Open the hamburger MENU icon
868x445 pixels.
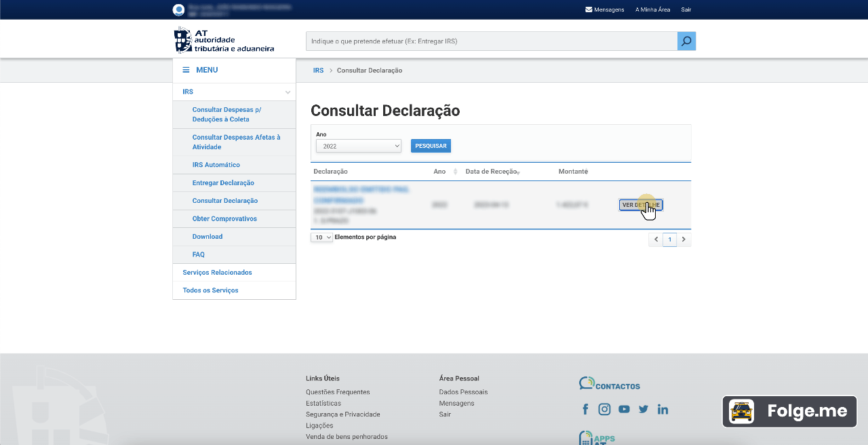click(x=186, y=70)
